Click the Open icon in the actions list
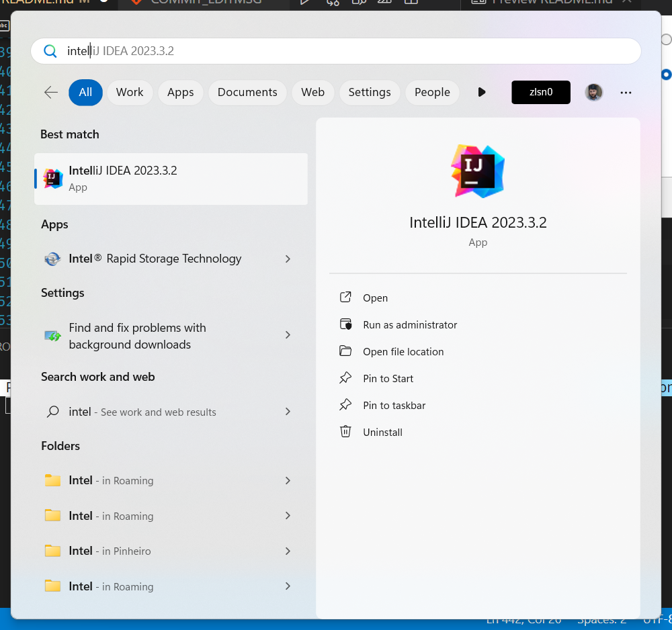 pyautogui.click(x=345, y=298)
